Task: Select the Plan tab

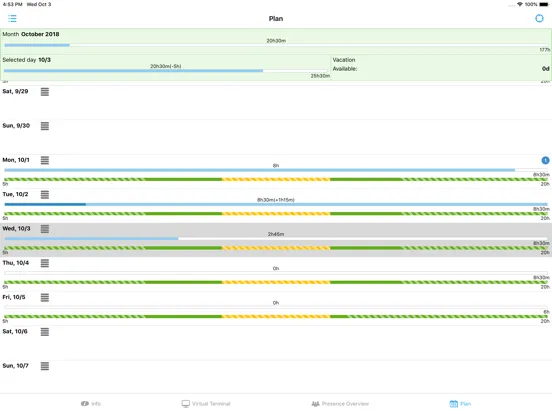Action: (x=460, y=403)
